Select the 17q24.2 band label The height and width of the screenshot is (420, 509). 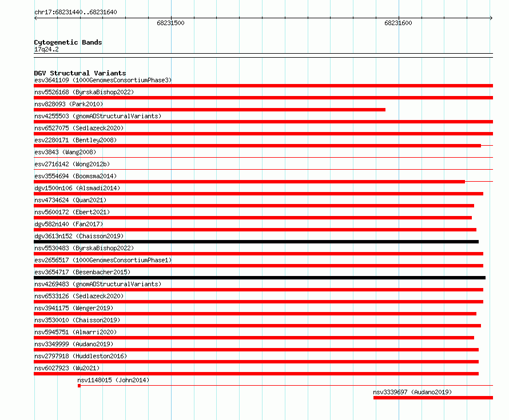point(46,49)
